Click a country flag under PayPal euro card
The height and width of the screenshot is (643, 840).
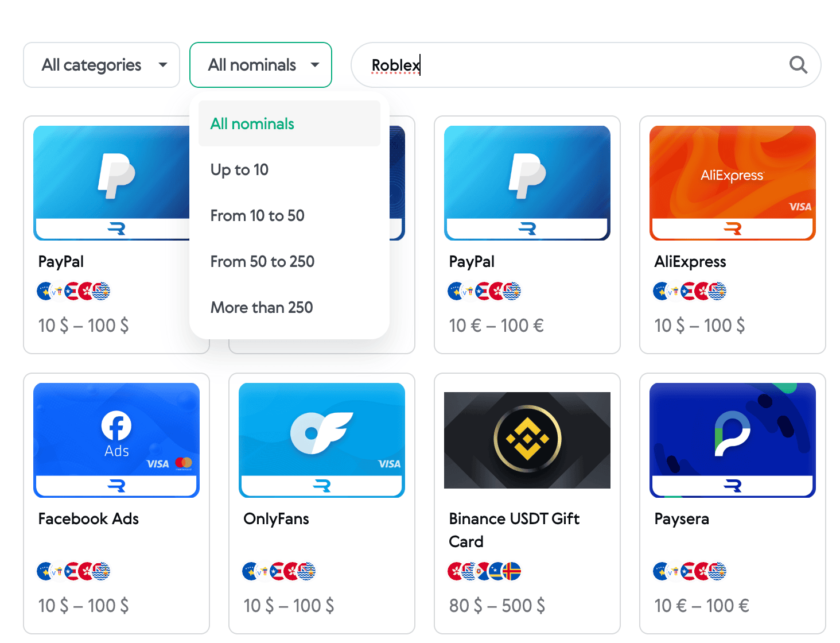pyautogui.click(x=485, y=291)
